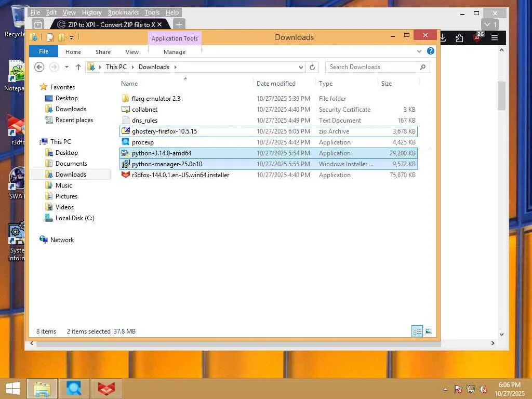Open the Recycle Bin desktop icon
The height and width of the screenshot is (399, 532).
(16, 21)
